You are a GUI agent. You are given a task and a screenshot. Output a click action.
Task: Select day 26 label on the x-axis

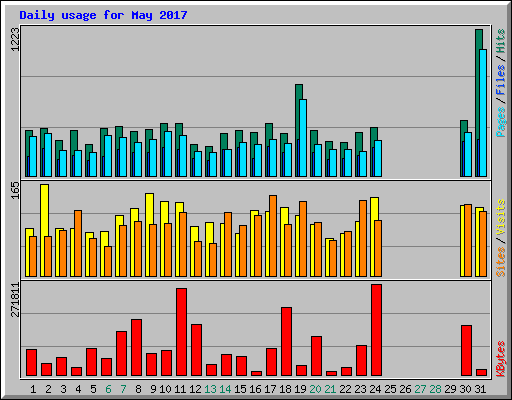405,389
